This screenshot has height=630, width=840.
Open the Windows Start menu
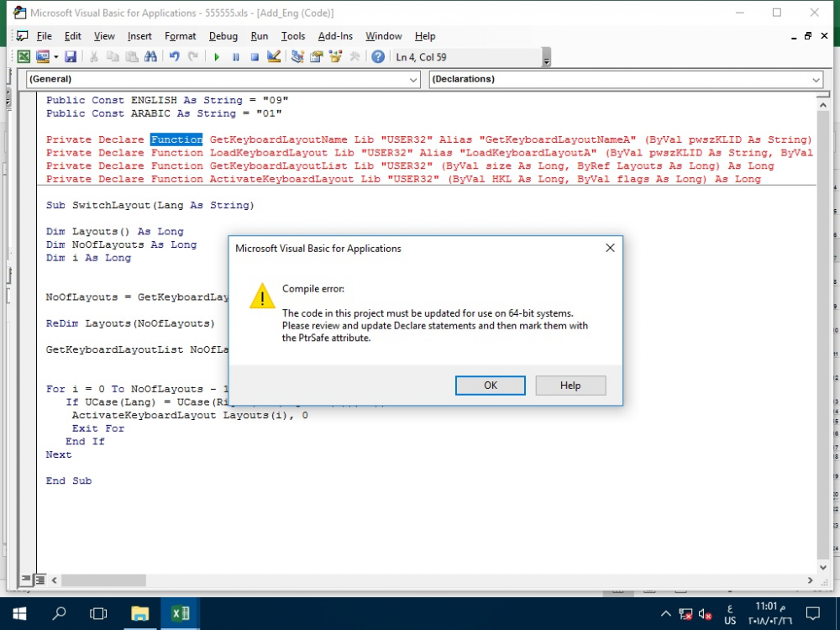pos(19,613)
